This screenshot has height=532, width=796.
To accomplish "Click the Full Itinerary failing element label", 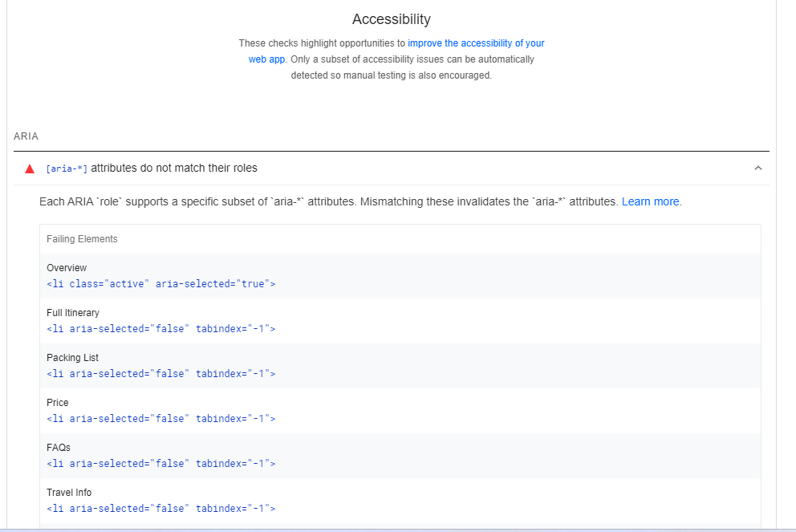I will [72, 313].
